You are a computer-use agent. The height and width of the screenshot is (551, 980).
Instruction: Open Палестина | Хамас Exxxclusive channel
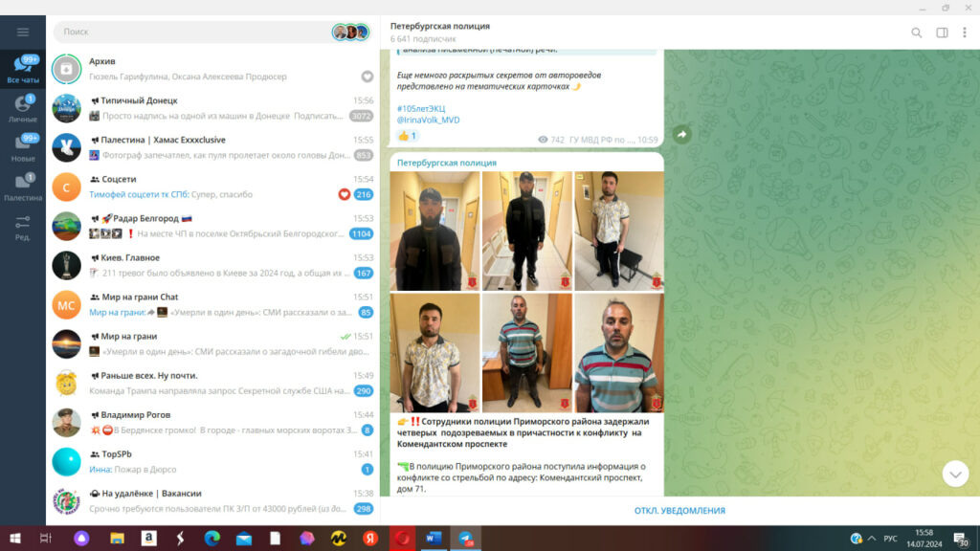(x=212, y=147)
